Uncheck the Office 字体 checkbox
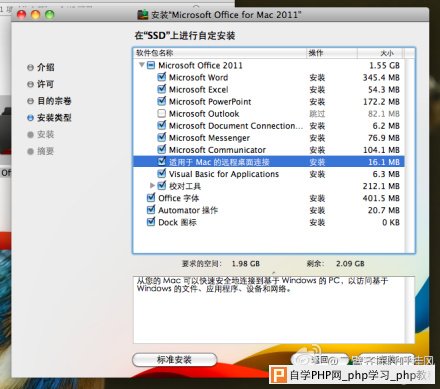 click(x=151, y=198)
